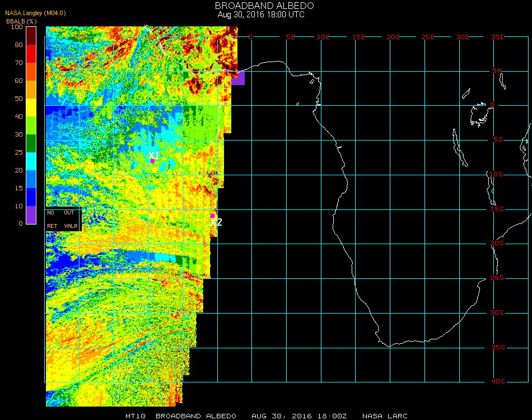Click the 'NO' label in legend box
This screenshot has width=532, height=420.
click(50, 213)
